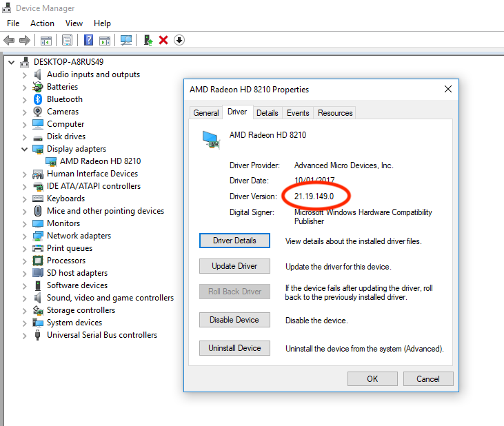Expand the SD host adapters category
The height and width of the screenshot is (426, 504).
[24, 274]
